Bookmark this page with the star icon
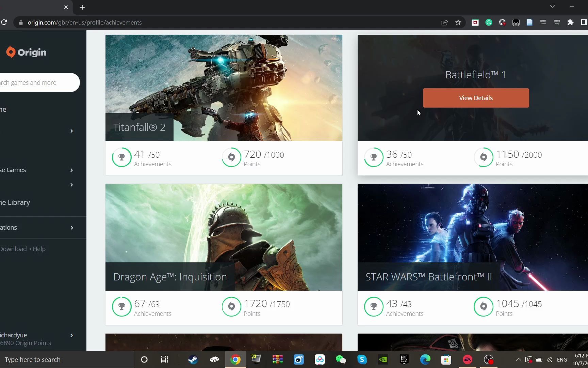Screen dimensions: 588x368 [x=458, y=22]
